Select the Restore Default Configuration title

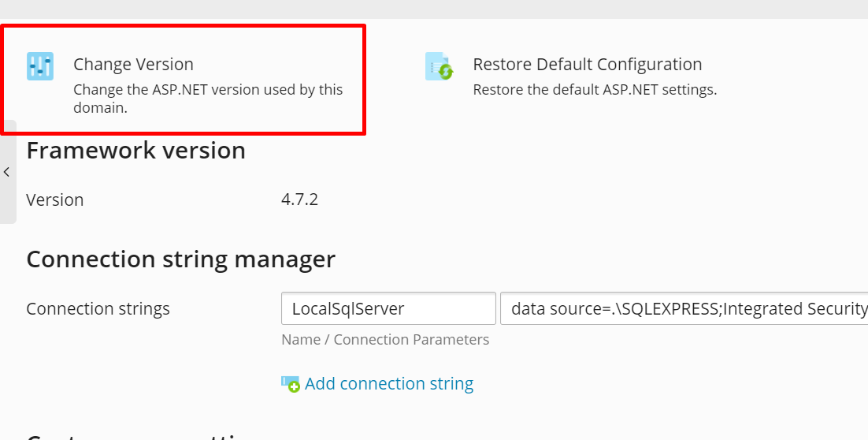tap(588, 65)
